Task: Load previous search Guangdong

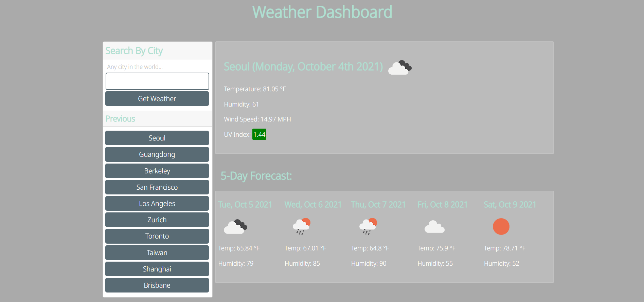Action: (x=157, y=154)
